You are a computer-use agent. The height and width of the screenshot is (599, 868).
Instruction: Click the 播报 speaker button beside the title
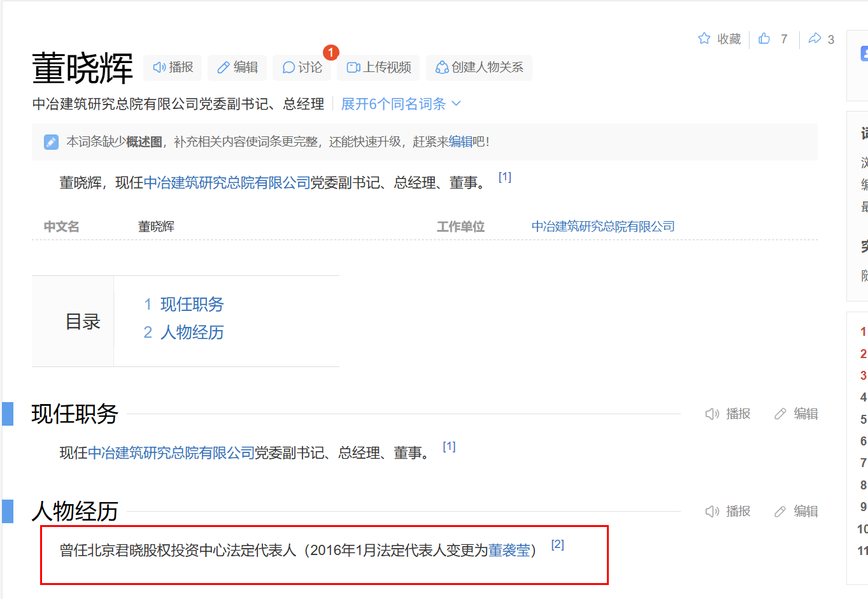173,68
